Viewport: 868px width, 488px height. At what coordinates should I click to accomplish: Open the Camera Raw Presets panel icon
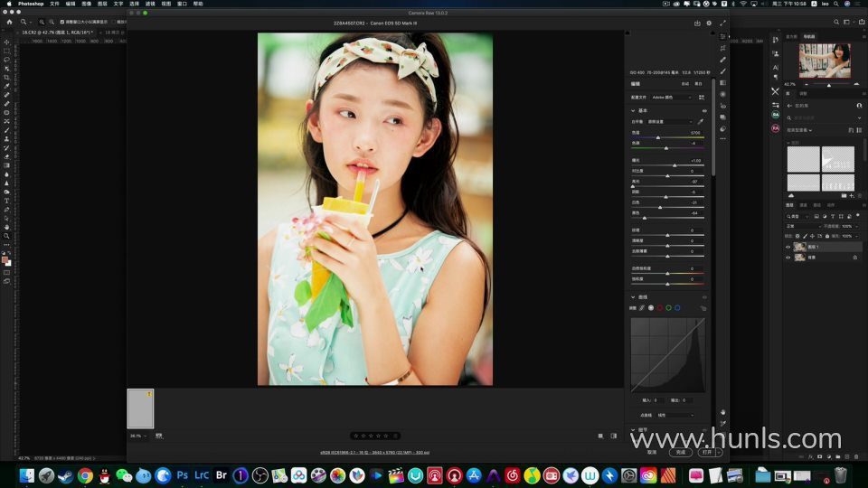tap(723, 129)
